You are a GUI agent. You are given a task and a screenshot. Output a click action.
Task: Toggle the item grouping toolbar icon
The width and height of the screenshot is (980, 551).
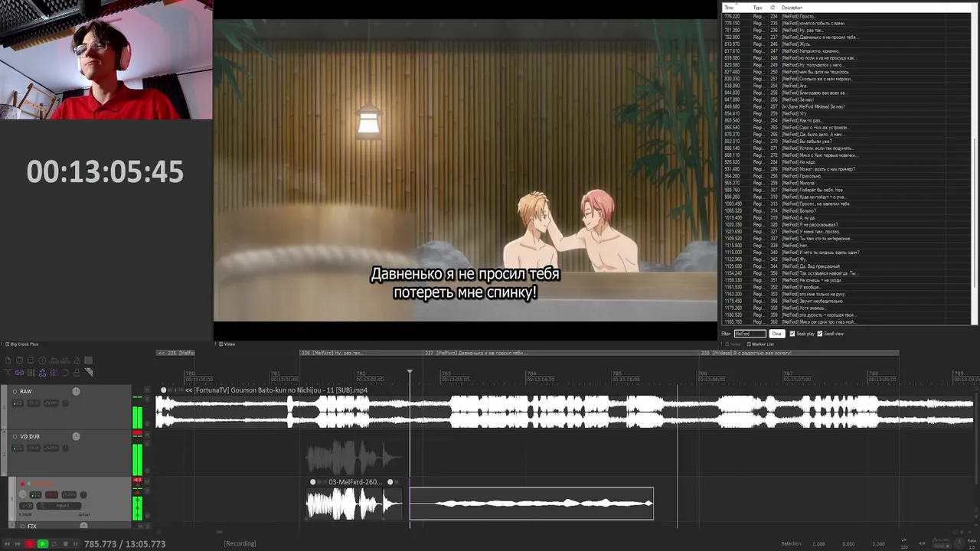pyautogui.click(x=19, y=373)
